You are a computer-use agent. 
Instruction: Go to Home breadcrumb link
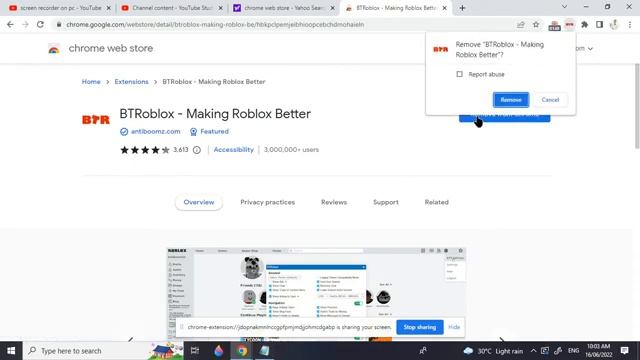[x=91, y=82]
